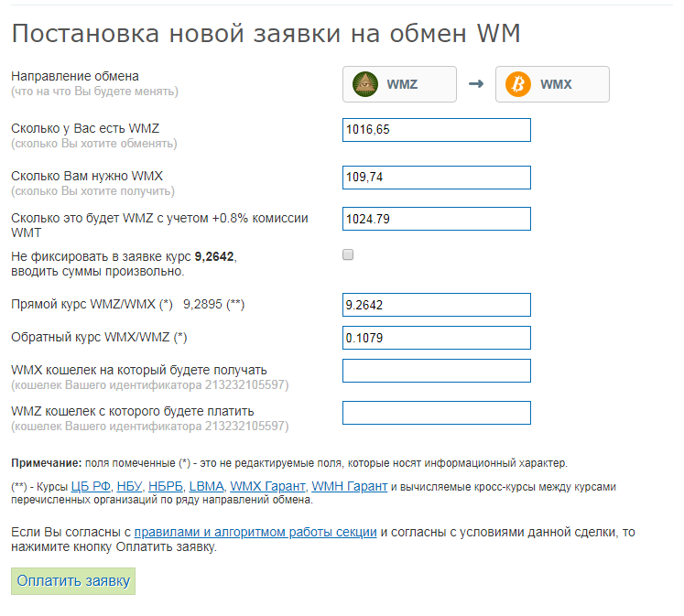This screenshot has width=684, height=616.
Task: Tick the do-not-fix-rate 9,2642 checkbox
Action: click(348, 254)
